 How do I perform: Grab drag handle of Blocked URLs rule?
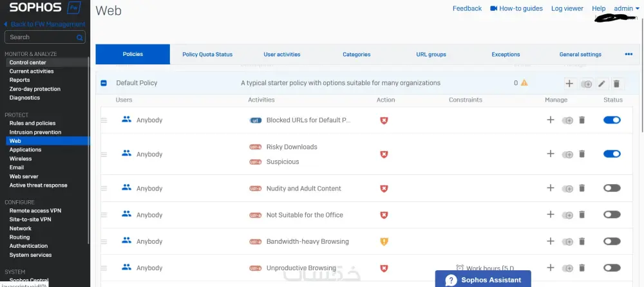click(104, 120)
